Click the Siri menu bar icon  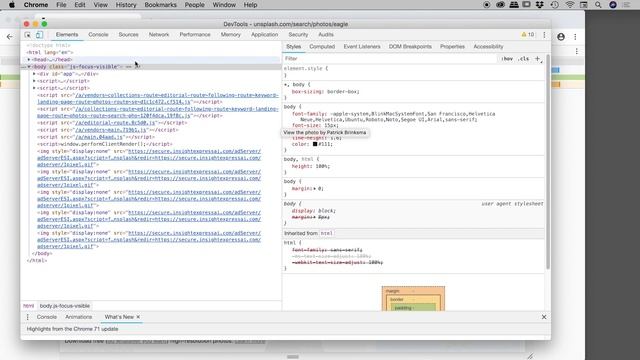click(613, 5)
